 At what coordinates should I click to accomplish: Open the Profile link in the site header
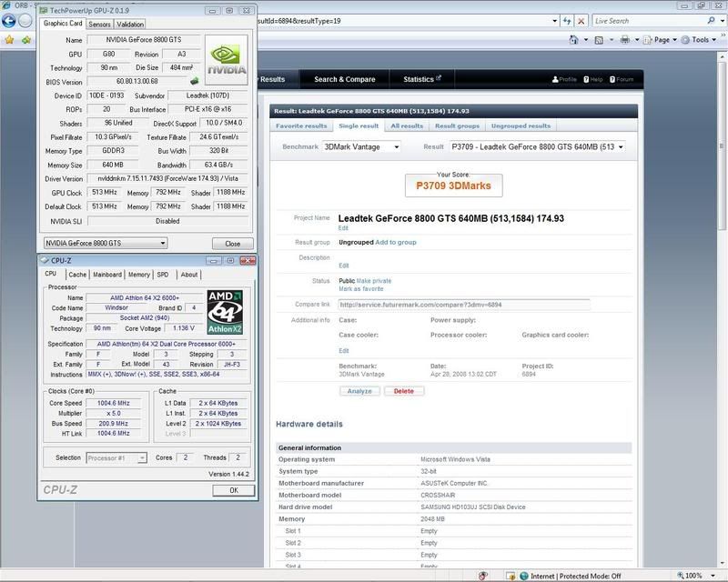564,79
